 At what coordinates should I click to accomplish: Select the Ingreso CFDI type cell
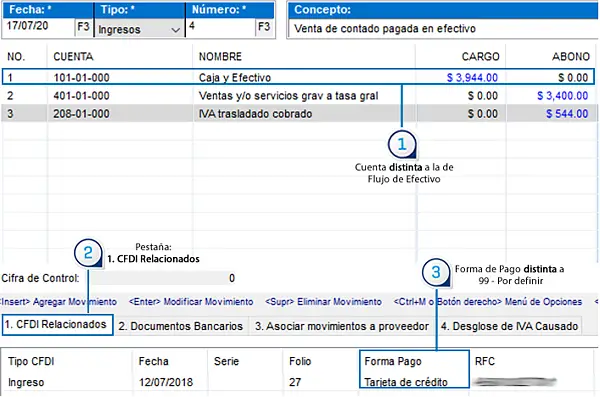[26, 382]
